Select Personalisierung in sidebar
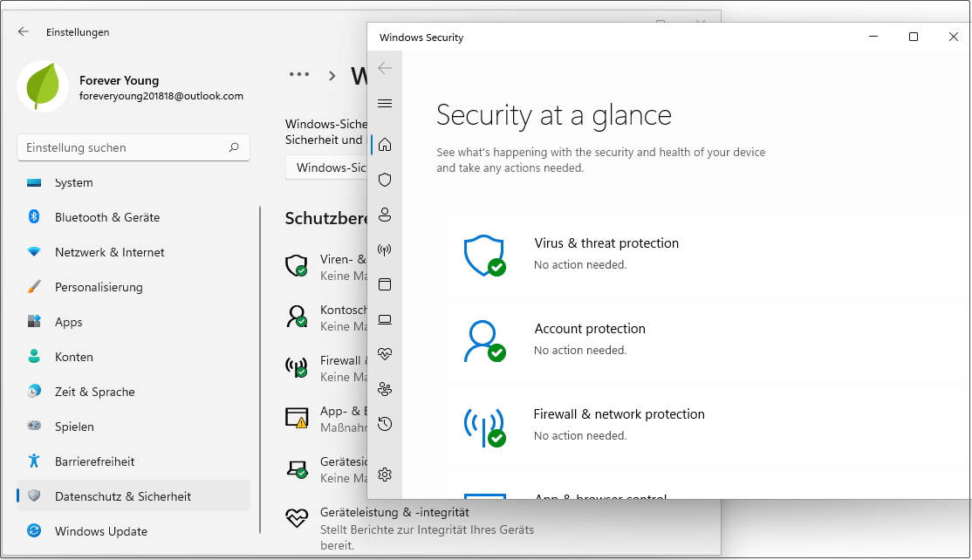Image resolution: width=972 pixels, height=560 pixels. point(133,287)
